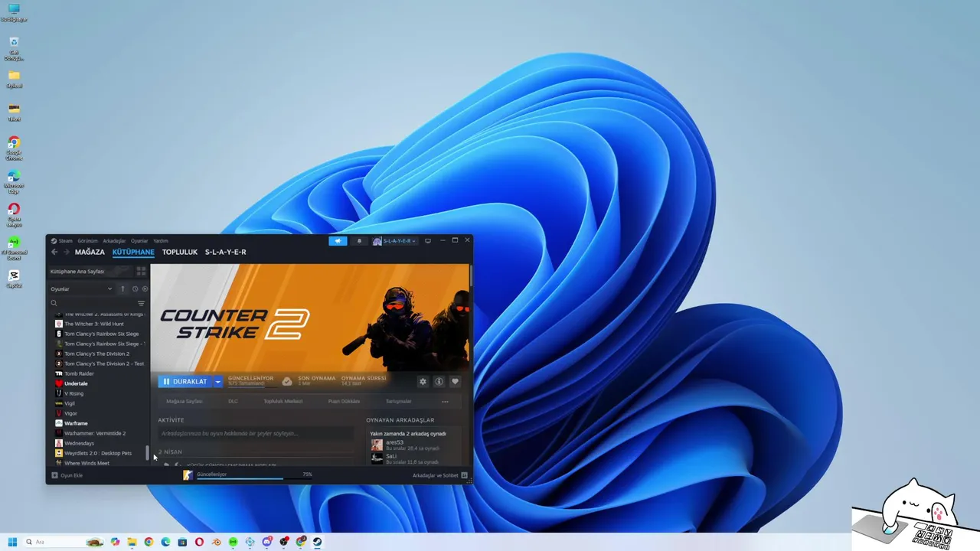The height and width of the screenshot is (551, 980).
Task: Open the three-dots more links menu
Action: 445,401
